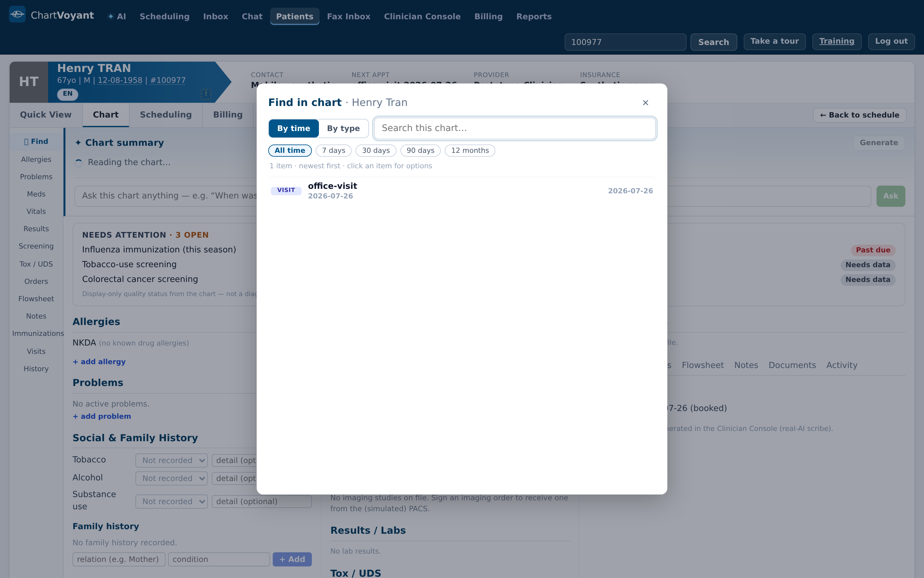Open Inbox in top navigation
The height and width of the screenshot is (578, 924).
[215, 16]
